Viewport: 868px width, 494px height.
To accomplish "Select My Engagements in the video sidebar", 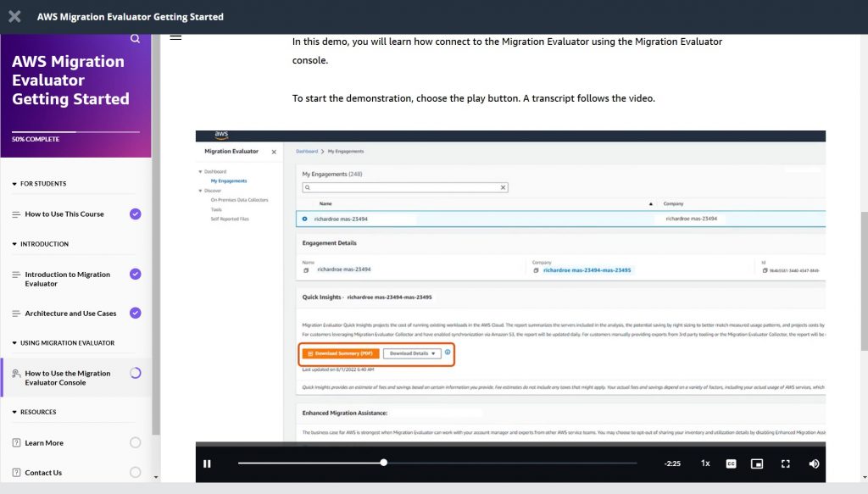I will [229, 180].
